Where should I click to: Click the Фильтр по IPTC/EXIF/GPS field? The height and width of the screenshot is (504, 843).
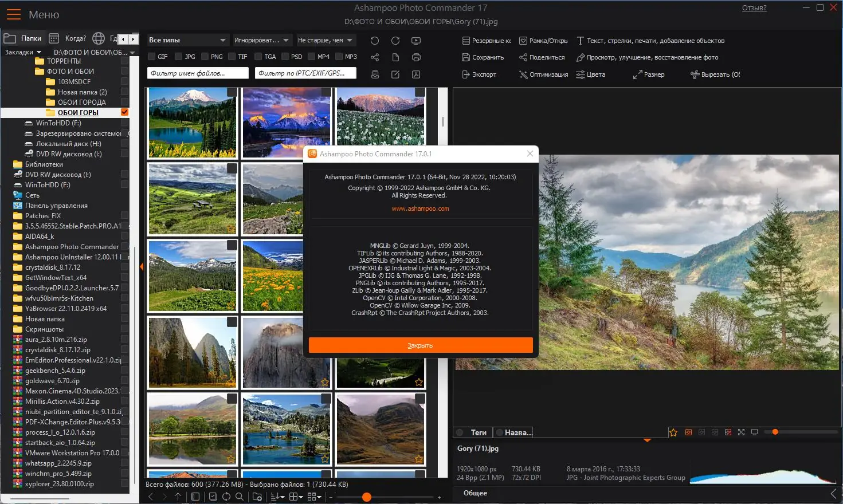pyautogui.click(x=306, y=73)
